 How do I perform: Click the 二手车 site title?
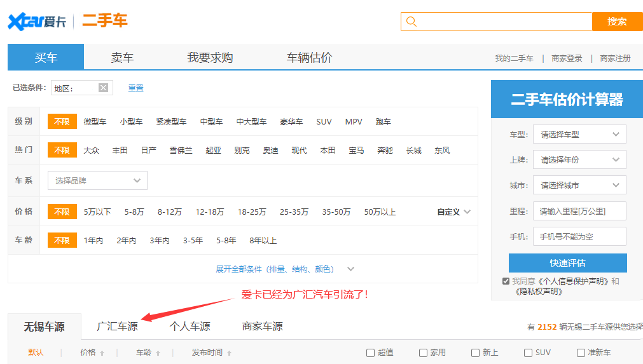[x=105, y=20]
